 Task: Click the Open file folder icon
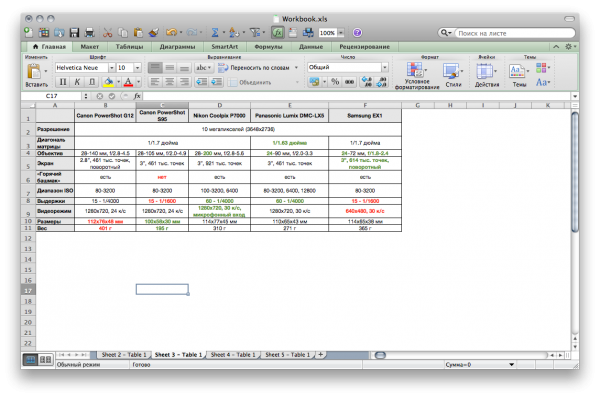59,33
